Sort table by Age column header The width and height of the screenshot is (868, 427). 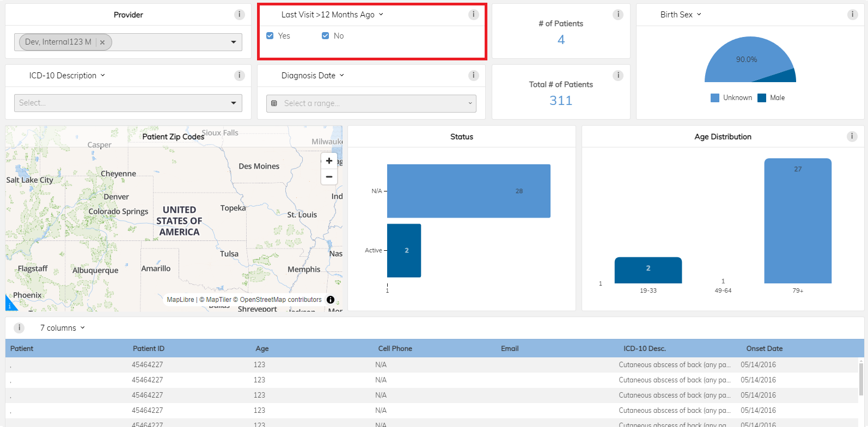[x=262, y=349]
